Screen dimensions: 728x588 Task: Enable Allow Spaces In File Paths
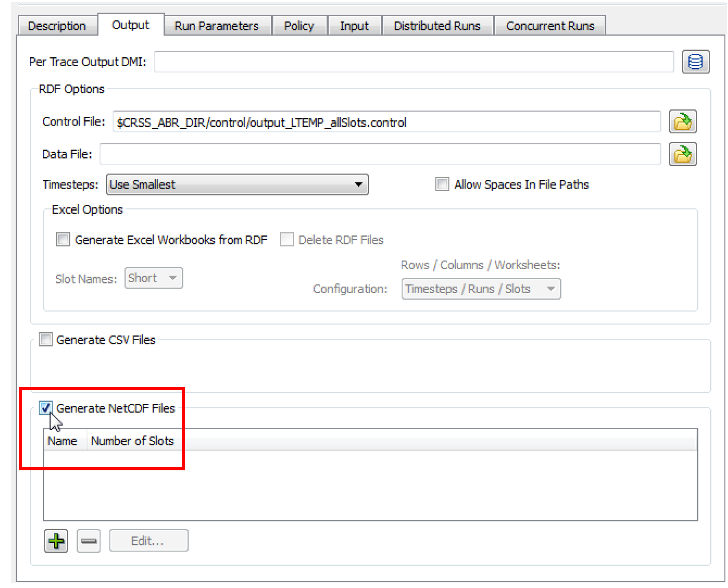pos(442,184)
